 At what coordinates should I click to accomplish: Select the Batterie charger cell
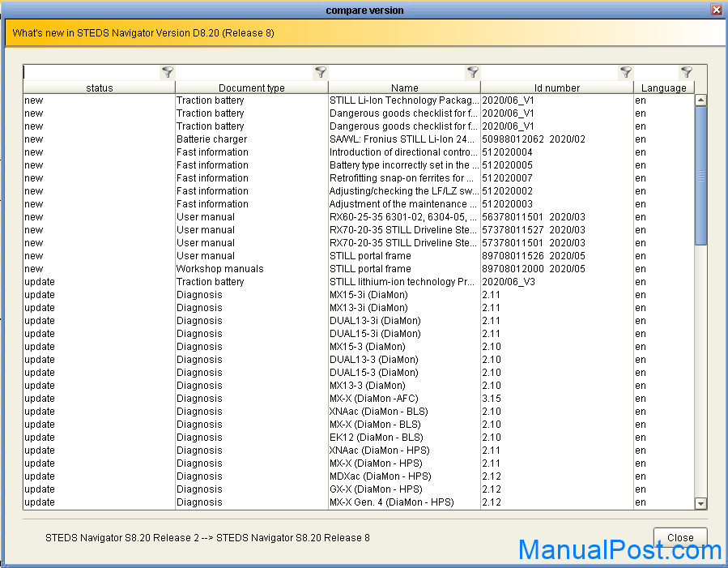(x=252, y=139)
